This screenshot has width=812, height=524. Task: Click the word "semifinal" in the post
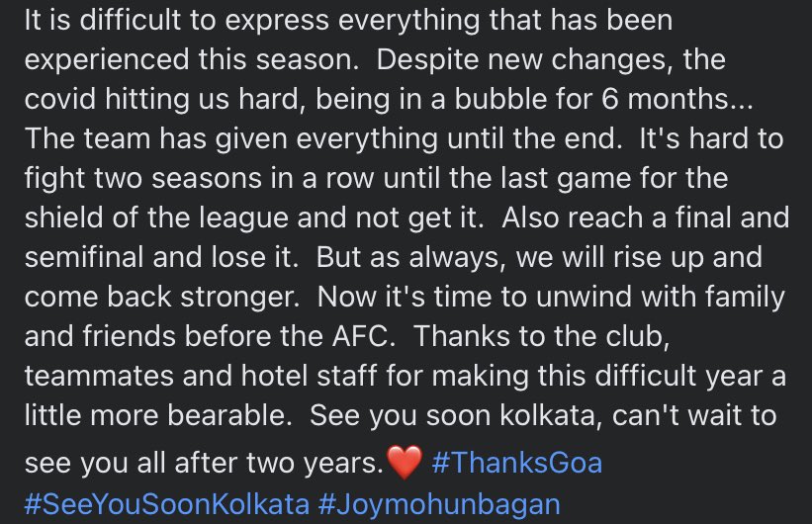click(84, 257)
